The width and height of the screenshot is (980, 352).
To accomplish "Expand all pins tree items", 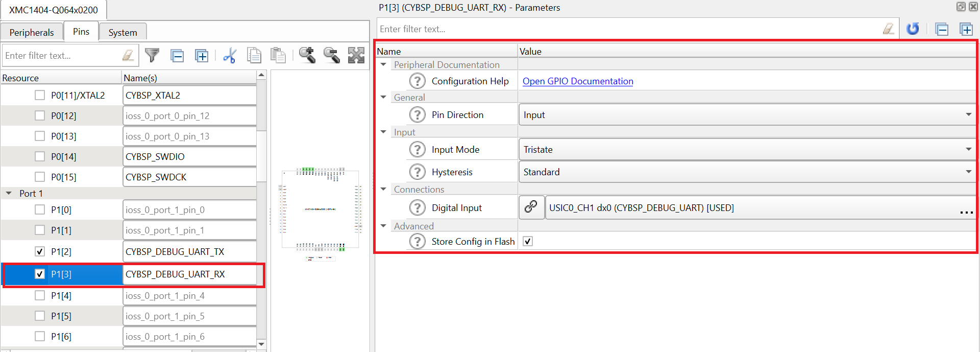I will [202, 56].
